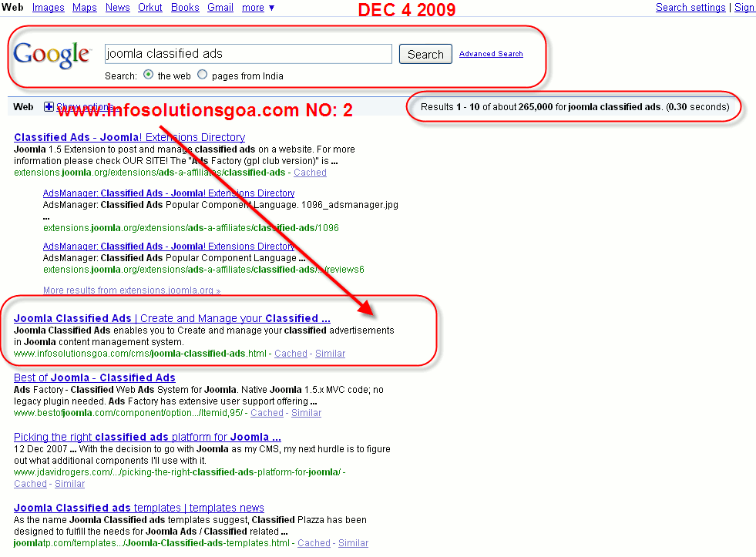Open "Joomla Classified ads templates" result
The width and height of the screenshot is (756, 557).
(139, 508)
